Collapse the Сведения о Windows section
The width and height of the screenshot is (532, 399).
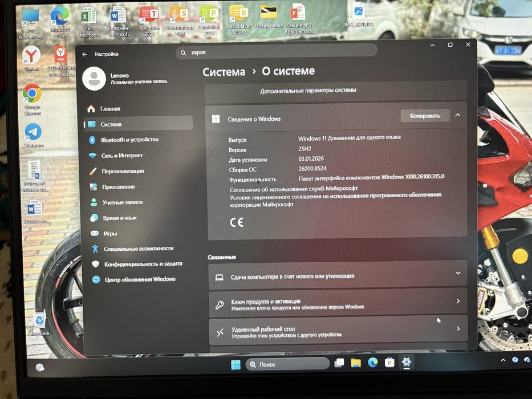point(458,115)
